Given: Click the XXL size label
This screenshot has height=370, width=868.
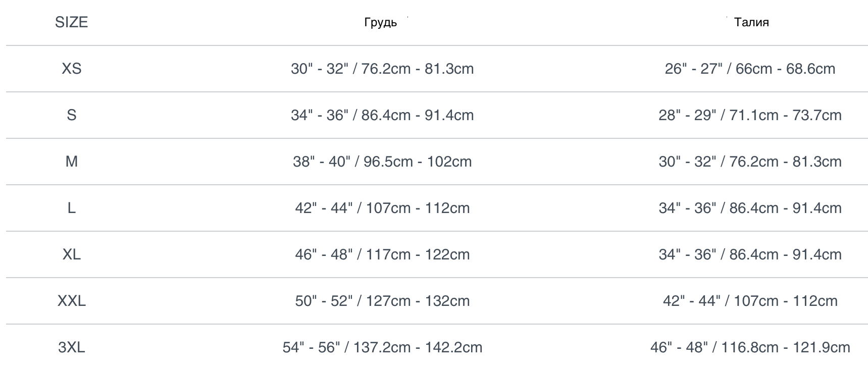Looking at the screenshot, I should point(71,301).
